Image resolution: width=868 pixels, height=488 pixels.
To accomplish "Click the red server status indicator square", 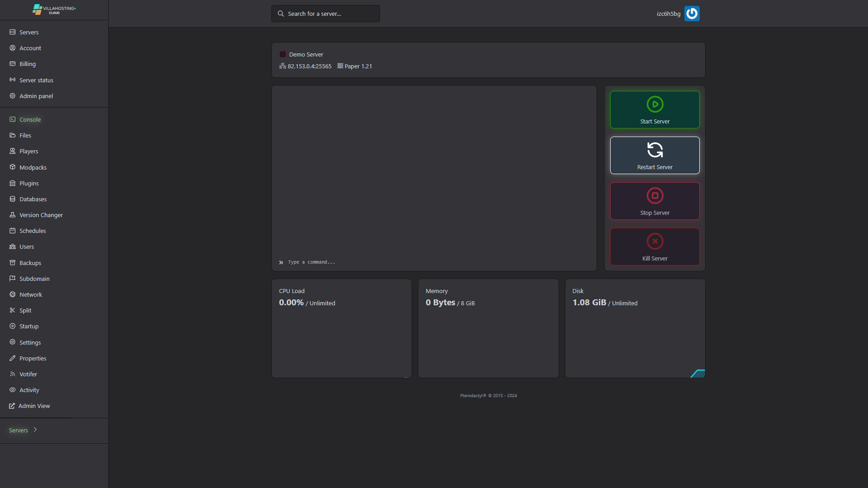I will point(283,54).
